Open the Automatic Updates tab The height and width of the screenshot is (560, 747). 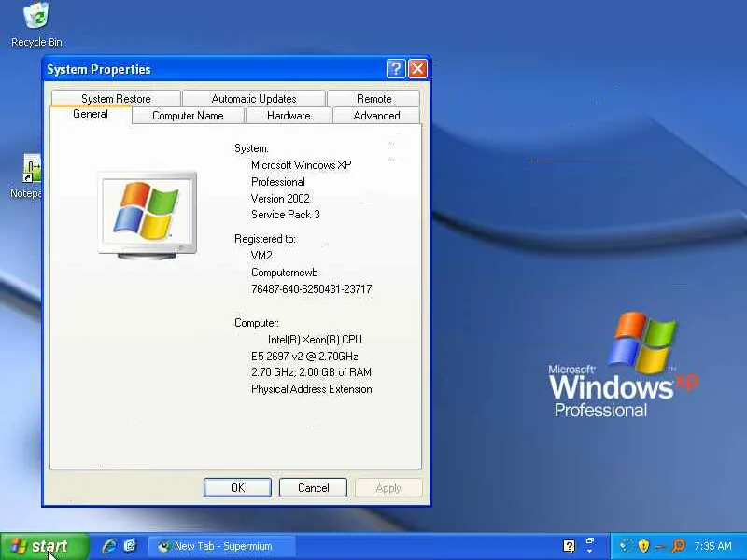(x=254, y=99)
